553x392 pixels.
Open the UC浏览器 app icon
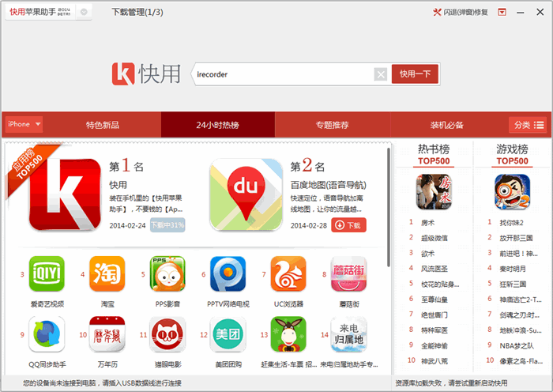point(288,273)
